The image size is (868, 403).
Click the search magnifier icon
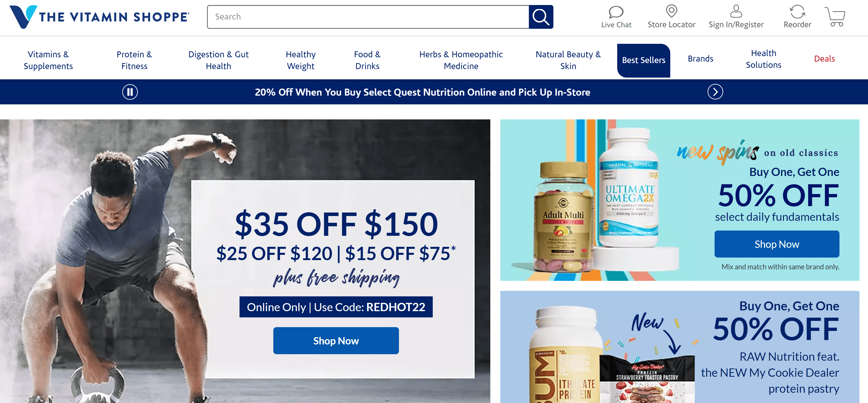[x=540, y=17]
